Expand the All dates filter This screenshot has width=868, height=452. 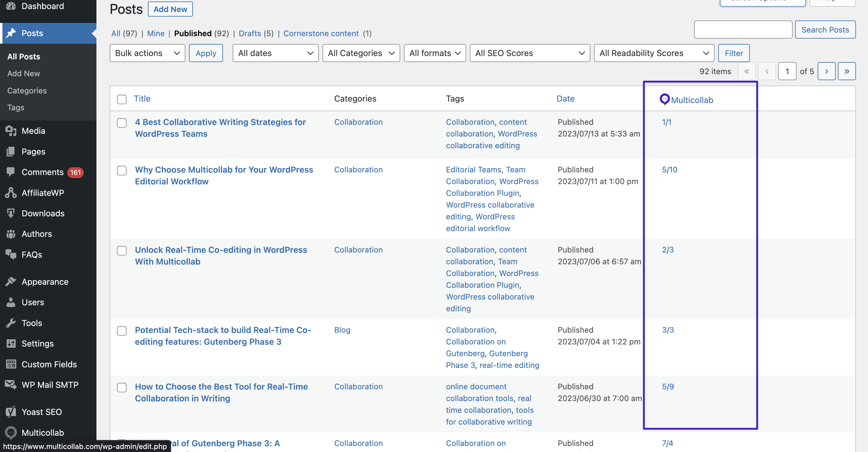275,53
